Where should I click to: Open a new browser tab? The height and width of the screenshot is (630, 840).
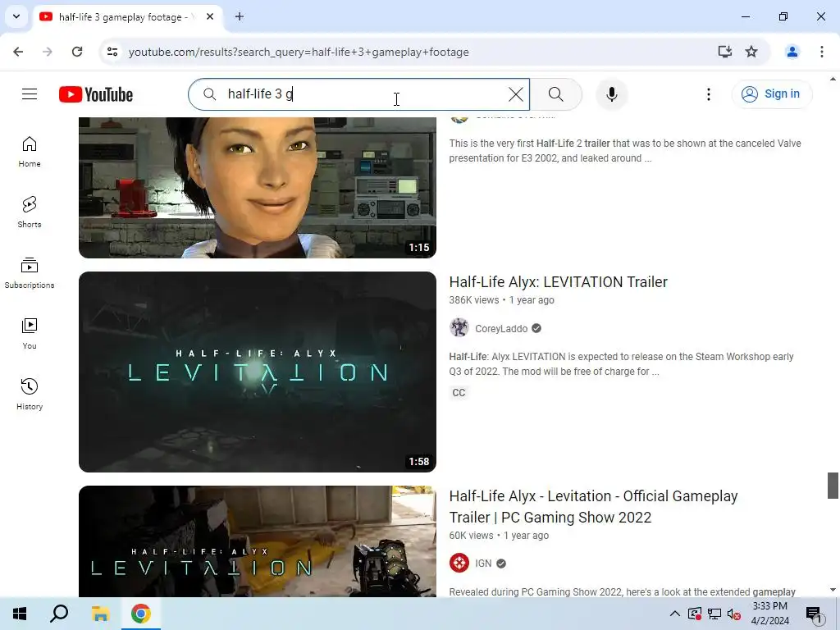coord(240,16)
